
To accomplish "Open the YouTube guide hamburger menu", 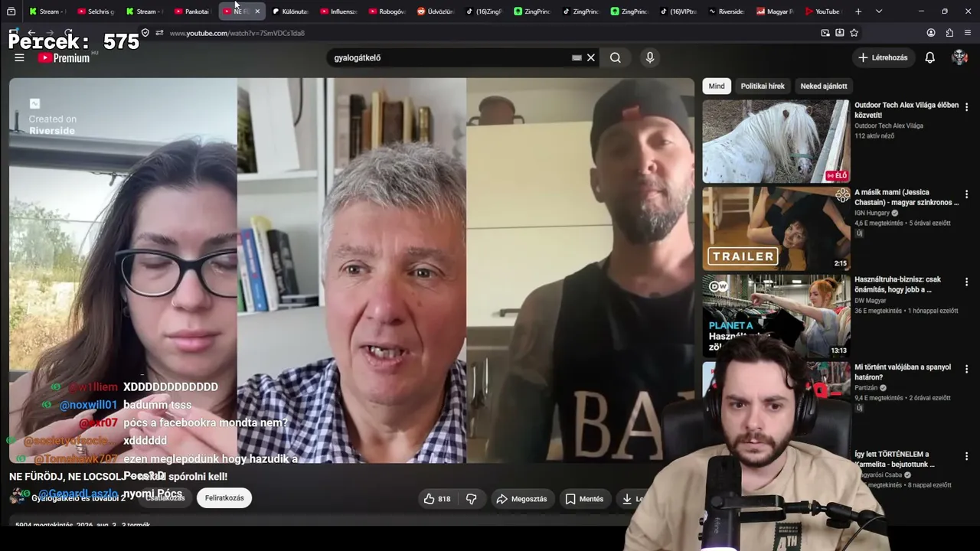I will point(19,57).
